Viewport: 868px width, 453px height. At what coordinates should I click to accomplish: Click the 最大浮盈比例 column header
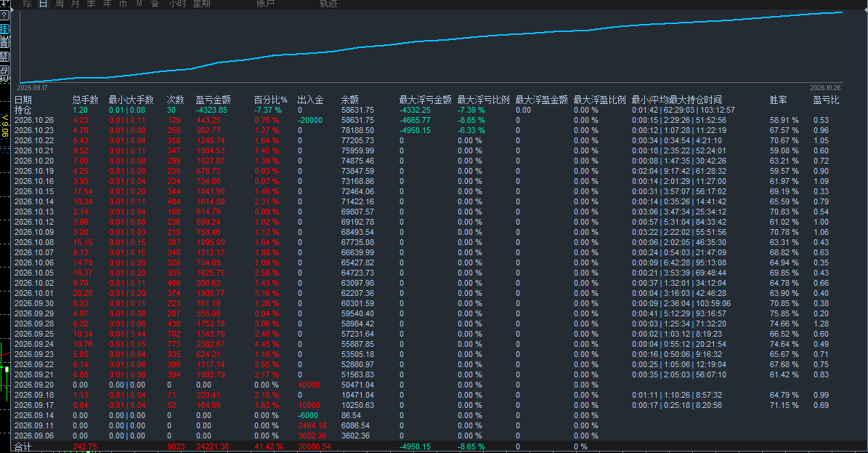click(599, 100)
